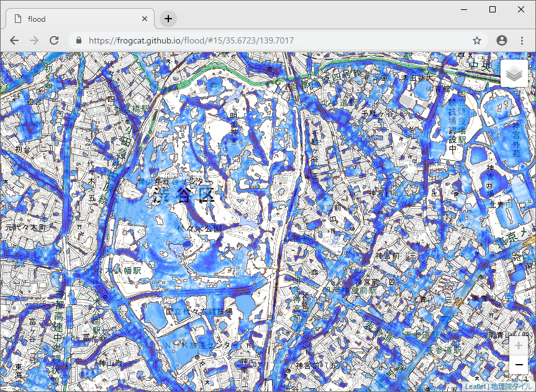Viewport: 536px width, 392px height.
Task: Zoom in with the plus button
Action: click(518, 345)
